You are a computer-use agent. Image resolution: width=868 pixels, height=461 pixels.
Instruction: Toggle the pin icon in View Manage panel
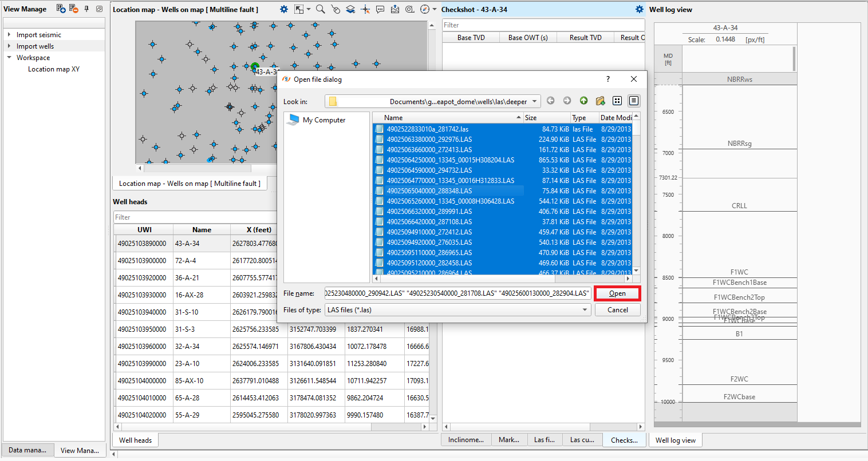[x=86, y=9]
